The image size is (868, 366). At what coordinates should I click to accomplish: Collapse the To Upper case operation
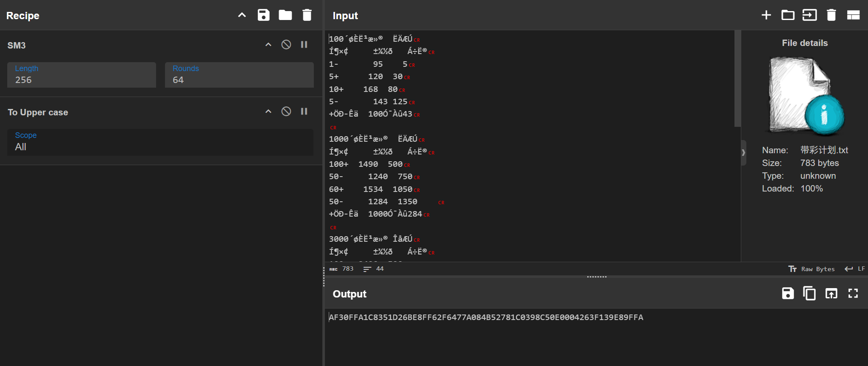[x=268, y=112]
